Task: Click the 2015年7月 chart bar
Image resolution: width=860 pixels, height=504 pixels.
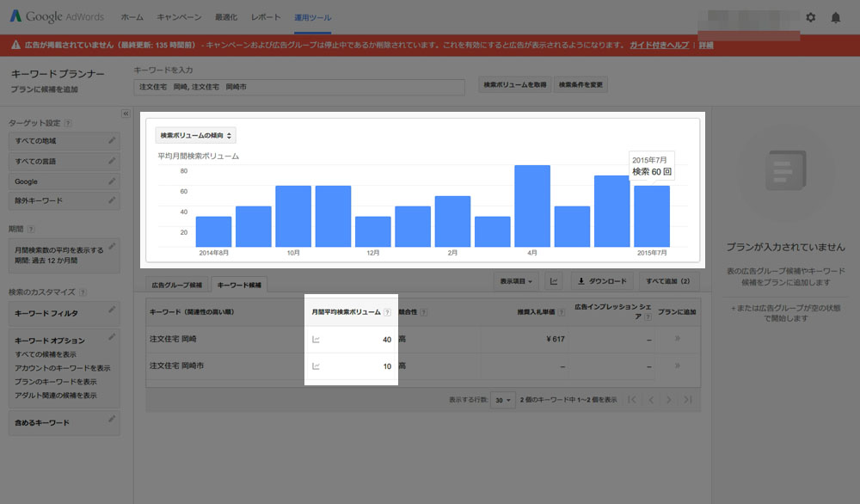Action: tap(652, 216)
